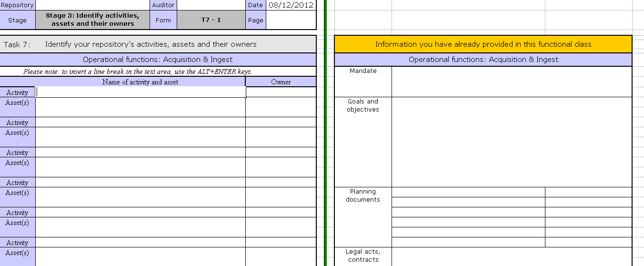The height and width of the screenshot is (266, 644).
Task: Click the 'Name of activity and asset' column header
Action: [141, 82]
